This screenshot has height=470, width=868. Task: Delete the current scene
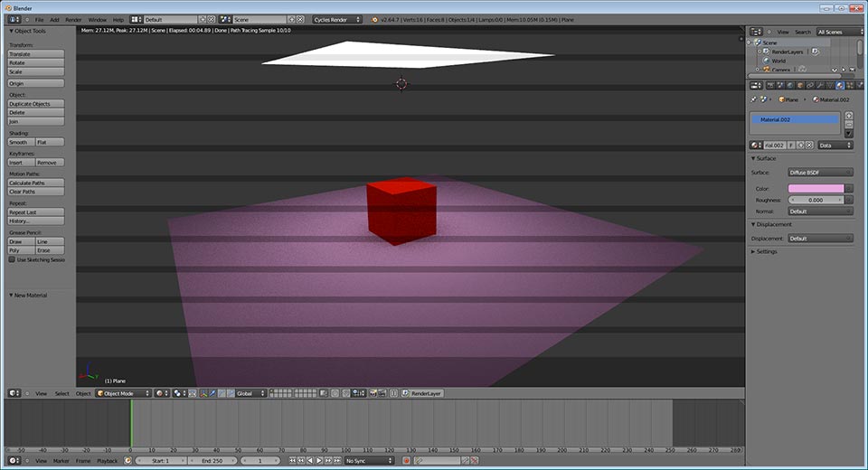click(300, 19)
